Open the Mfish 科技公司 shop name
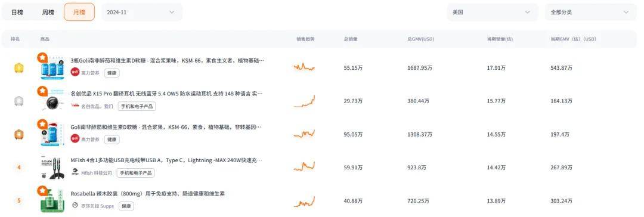Image resolution: width=644 pixels, height=217 pixels. (x=97, y=173)
